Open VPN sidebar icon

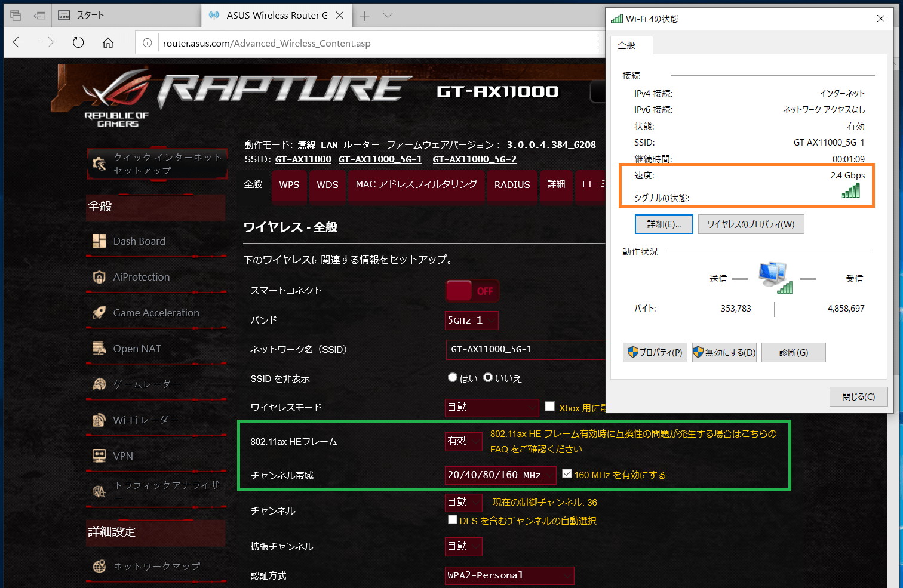[99, 456]
